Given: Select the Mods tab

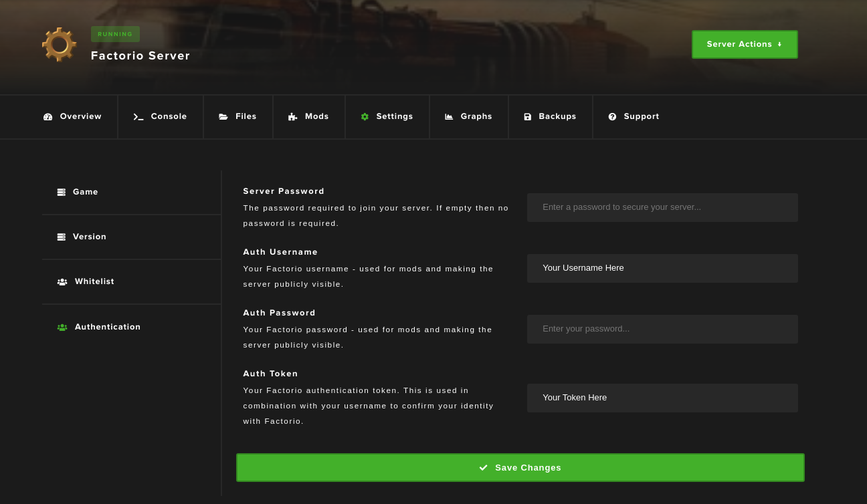Looking at the screenshot, I should 309,116.
